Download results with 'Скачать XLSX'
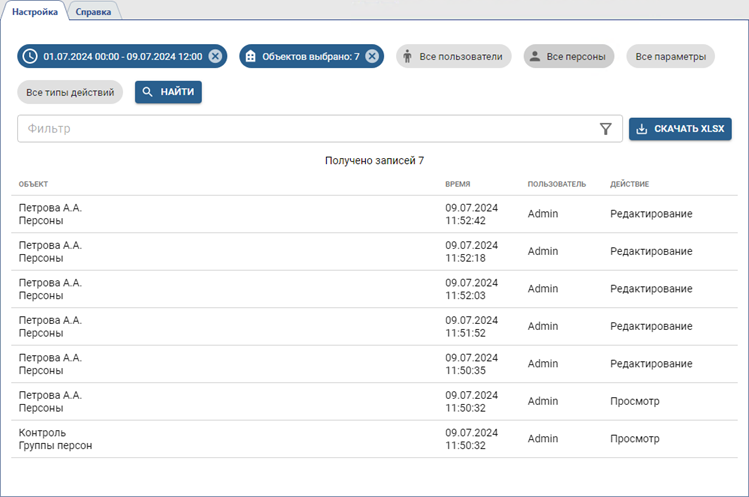 tap(680, 129)
